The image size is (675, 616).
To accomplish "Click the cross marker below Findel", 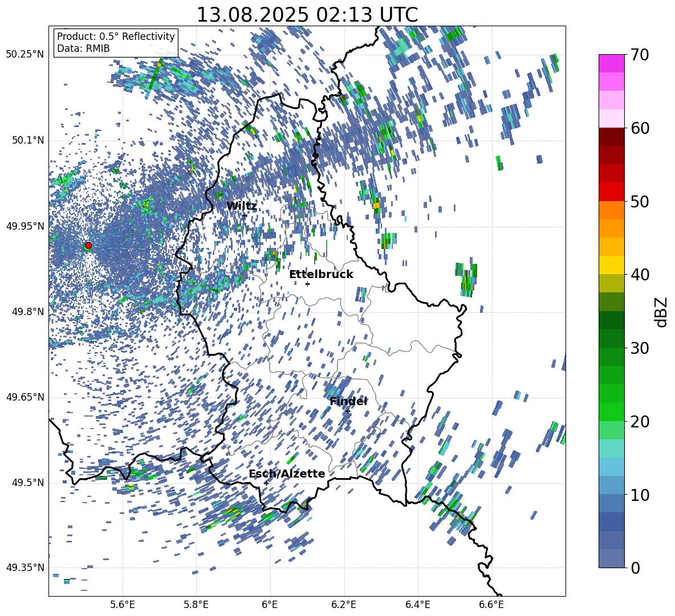I will click(x=348, y=411).
